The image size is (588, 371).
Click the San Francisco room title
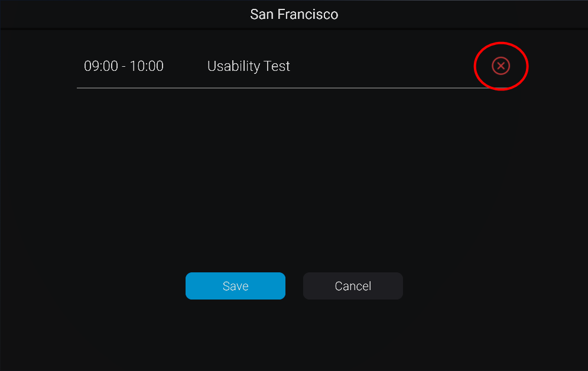294,14
